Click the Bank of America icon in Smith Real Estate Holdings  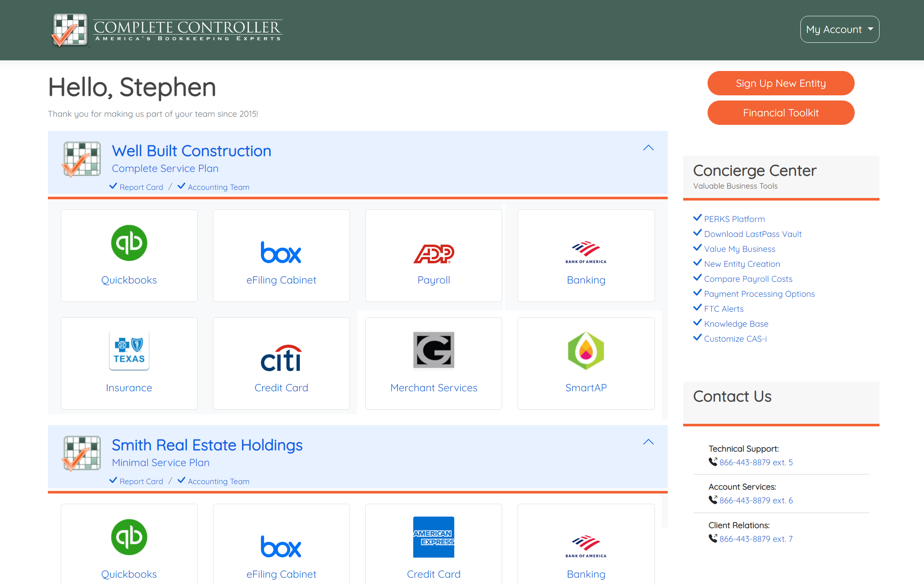tap(586, 547)
